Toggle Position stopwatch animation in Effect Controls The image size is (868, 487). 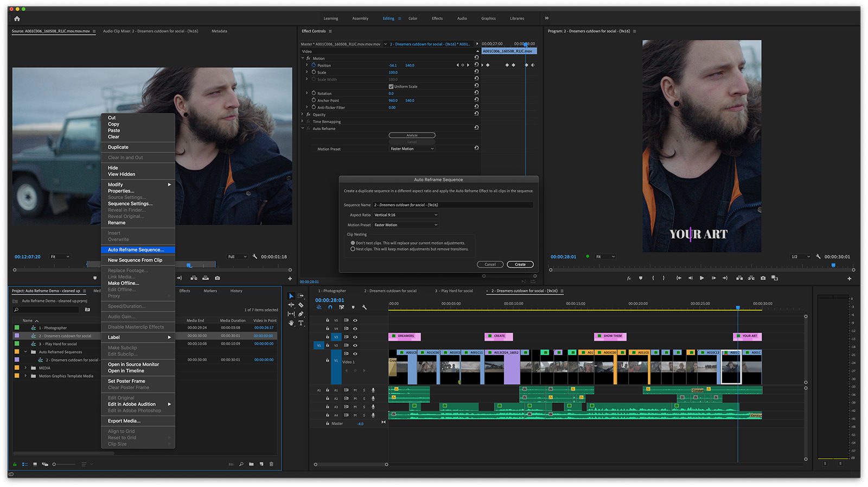314,65
